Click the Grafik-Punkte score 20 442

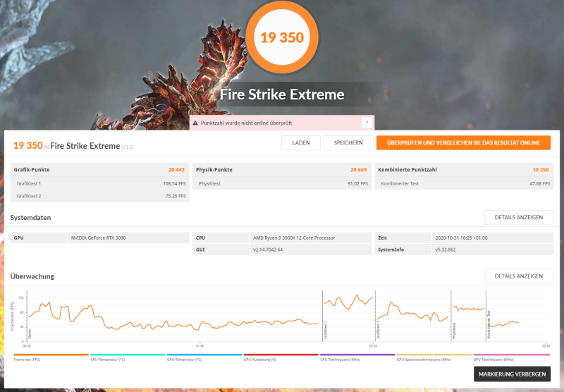(176, 170)
